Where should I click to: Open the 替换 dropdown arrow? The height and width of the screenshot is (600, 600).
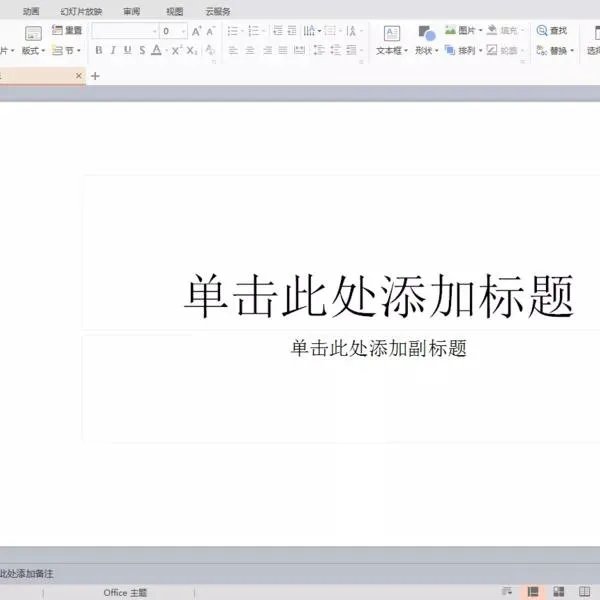[572, 51]
